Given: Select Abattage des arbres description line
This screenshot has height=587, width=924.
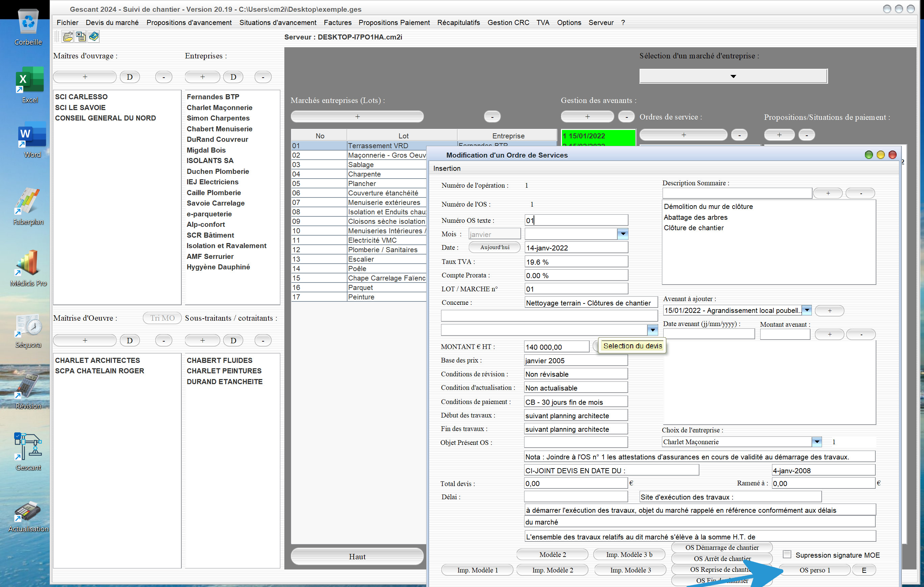Looking at the screenshot, I should pyautogui.click(x=695, y=217).
